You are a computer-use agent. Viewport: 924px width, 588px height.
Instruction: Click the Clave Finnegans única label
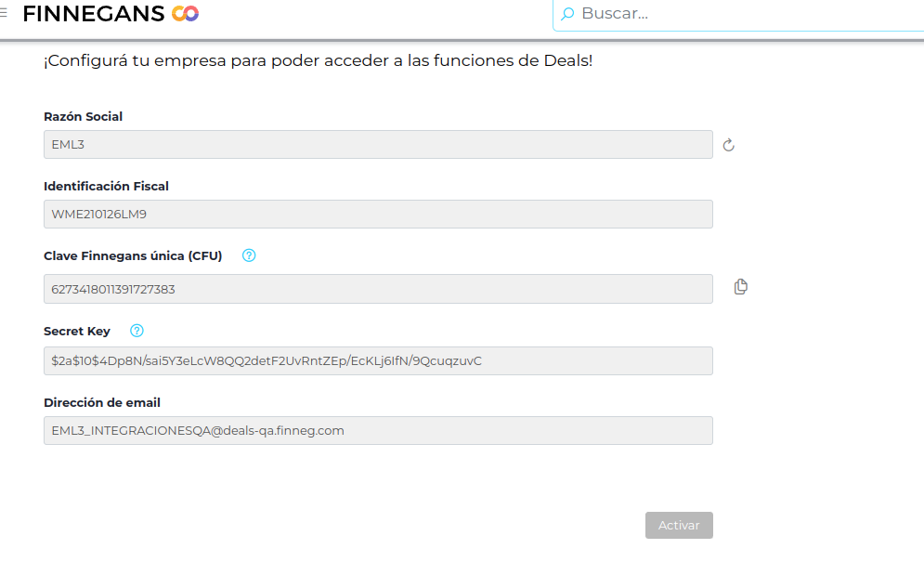click(133, 256)
